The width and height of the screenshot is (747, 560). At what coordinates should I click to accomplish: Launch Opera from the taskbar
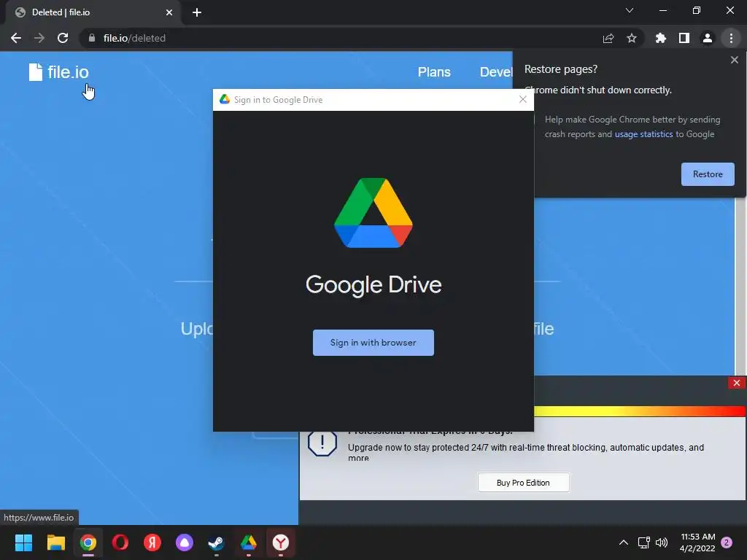click(120, 542)
